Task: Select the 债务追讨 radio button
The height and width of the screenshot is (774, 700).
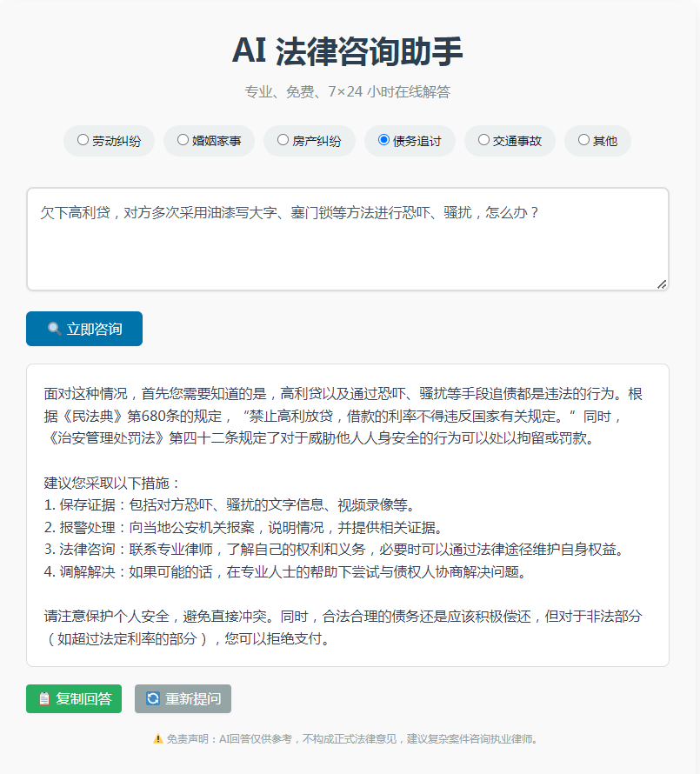Action: (383, 139)
